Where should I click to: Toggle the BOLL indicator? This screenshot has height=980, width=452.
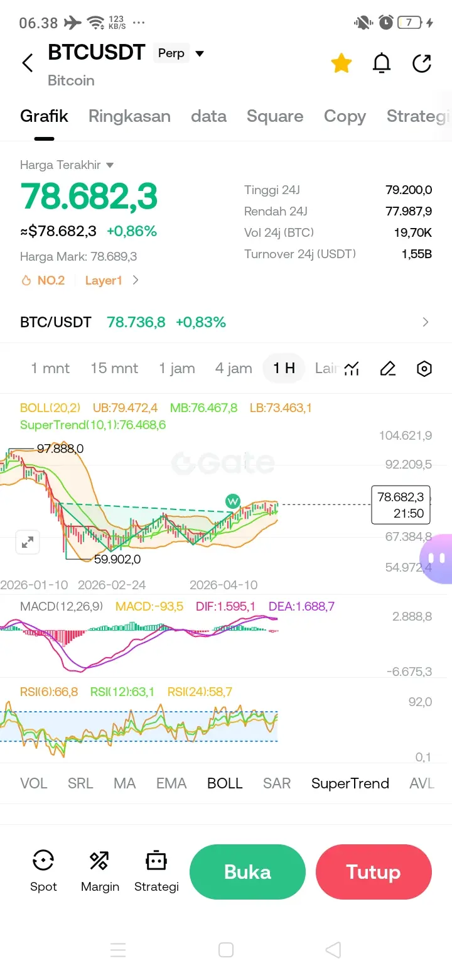(x=225, y=783)
